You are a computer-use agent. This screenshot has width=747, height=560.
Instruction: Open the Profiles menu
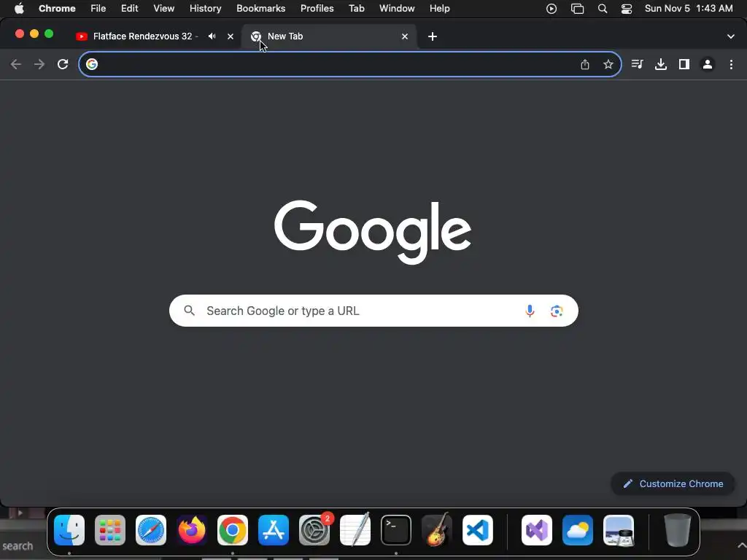click(x=317, y=9)
